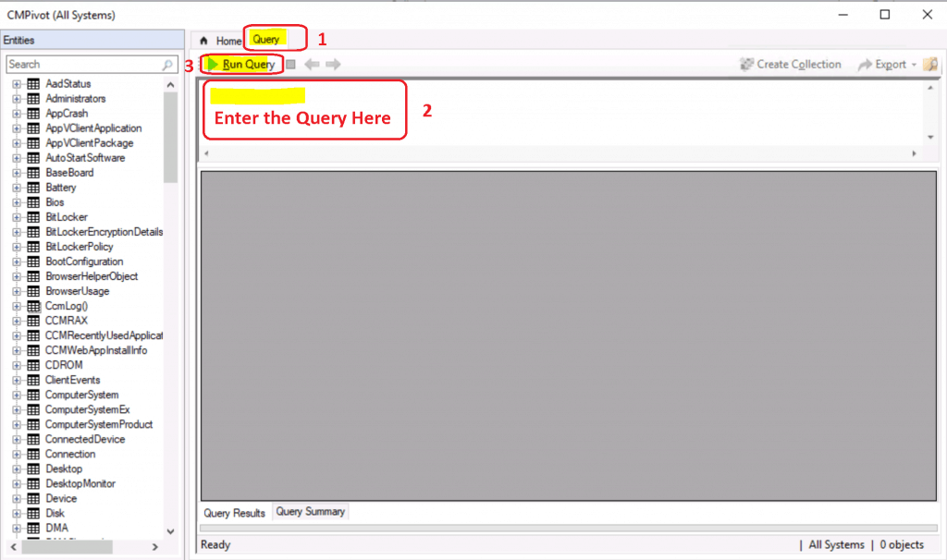The height and width of the screenshot is (560, 947).
Task: Click Entities horizontal scroll right arrow
Action: coord(155,547)
